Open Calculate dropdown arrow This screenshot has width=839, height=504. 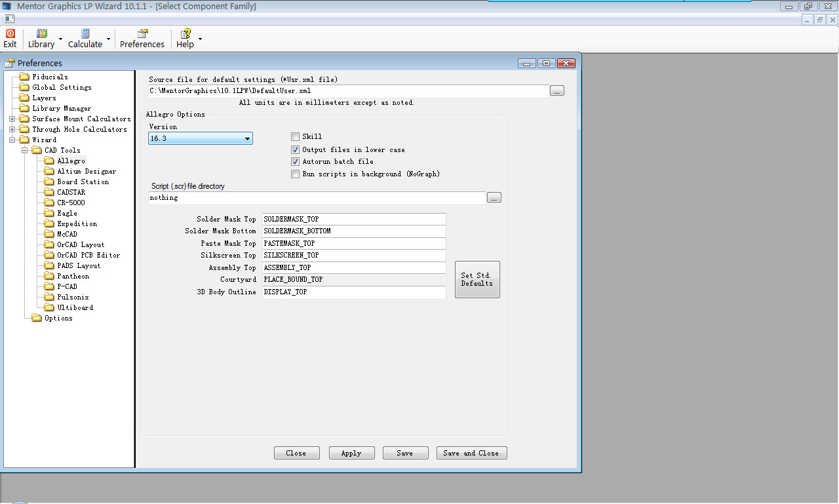coord(108,39)
